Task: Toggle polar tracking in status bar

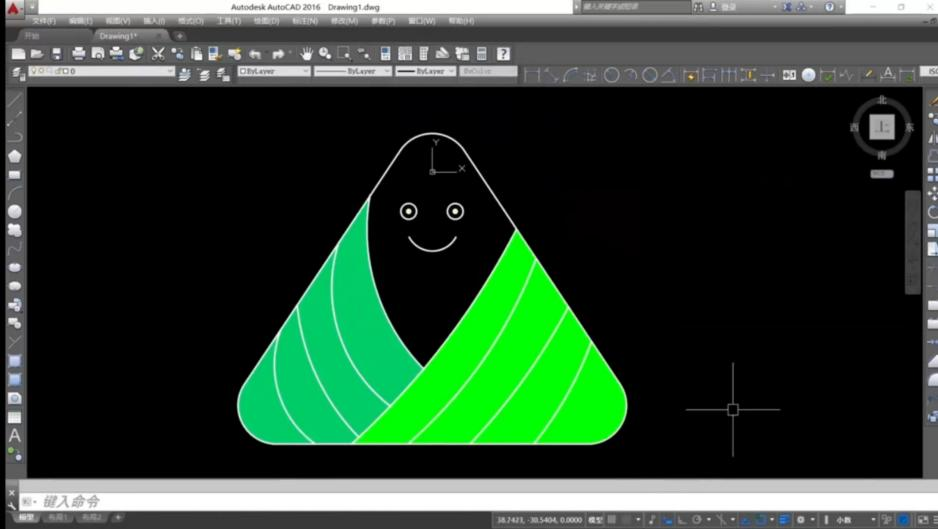Action: coord(696,520)
